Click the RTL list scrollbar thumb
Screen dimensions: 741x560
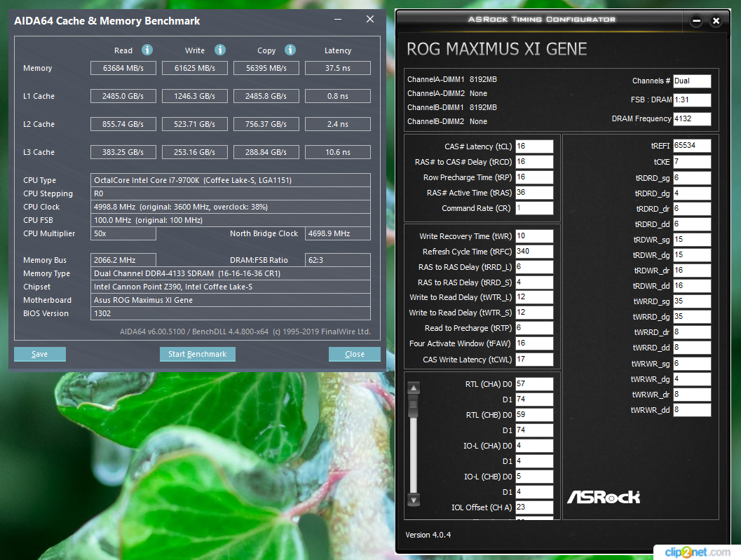coord(414,407)
